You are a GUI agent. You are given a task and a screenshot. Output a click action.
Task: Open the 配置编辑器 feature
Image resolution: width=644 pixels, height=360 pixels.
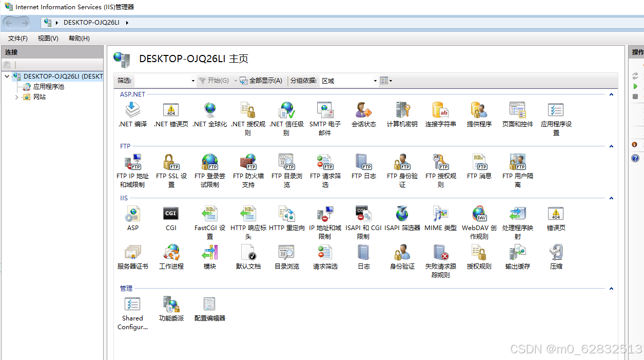pos(209,309)
